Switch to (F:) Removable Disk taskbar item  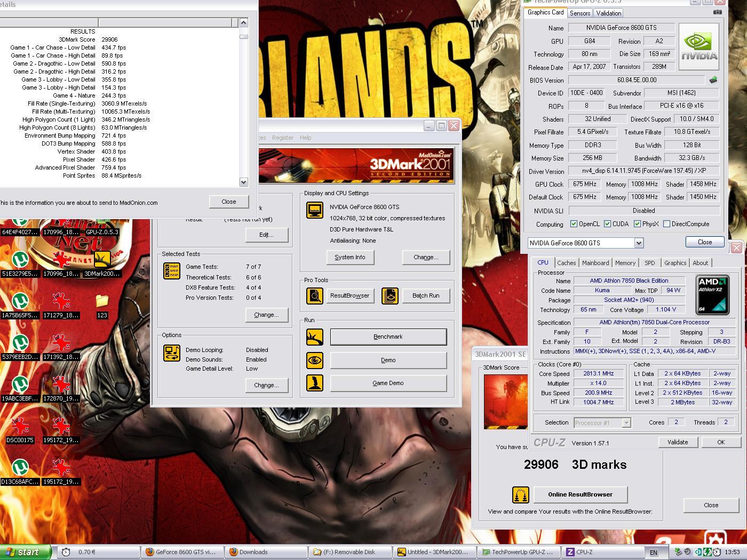coord(349,552)
